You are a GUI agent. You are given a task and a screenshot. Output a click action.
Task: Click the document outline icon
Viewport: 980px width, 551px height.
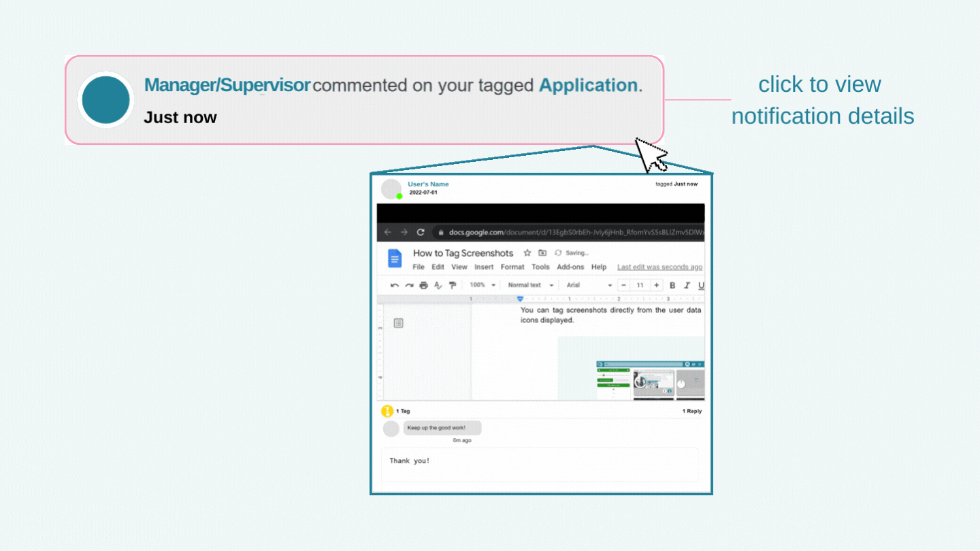tap(399, 323)
